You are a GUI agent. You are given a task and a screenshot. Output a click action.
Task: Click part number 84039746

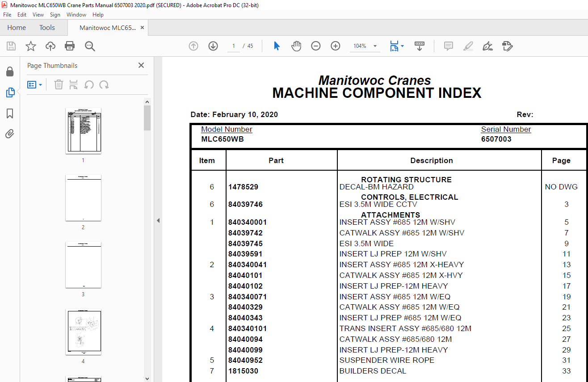pos(245,205)
